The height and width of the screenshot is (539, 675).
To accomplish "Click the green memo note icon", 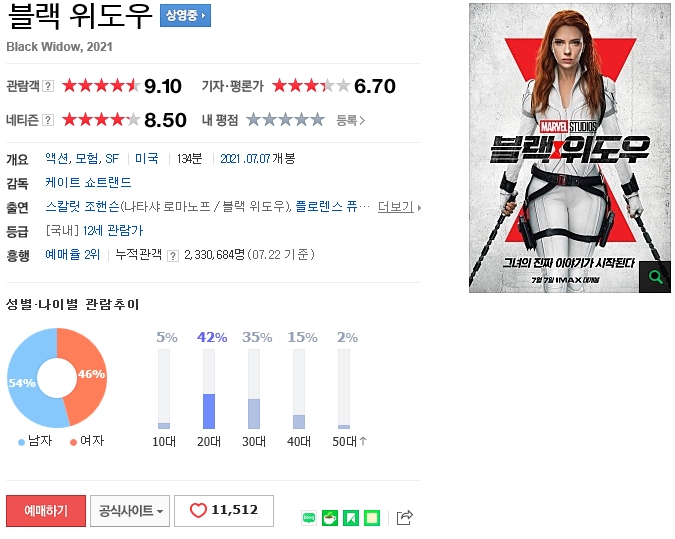I will [372, 517].
